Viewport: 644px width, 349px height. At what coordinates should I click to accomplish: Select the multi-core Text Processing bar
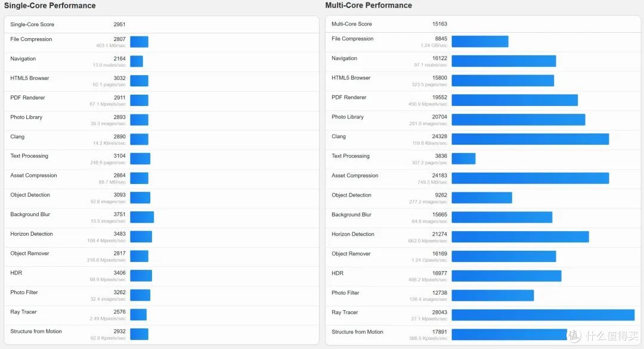pyautogui.click(x=464, y=158)
